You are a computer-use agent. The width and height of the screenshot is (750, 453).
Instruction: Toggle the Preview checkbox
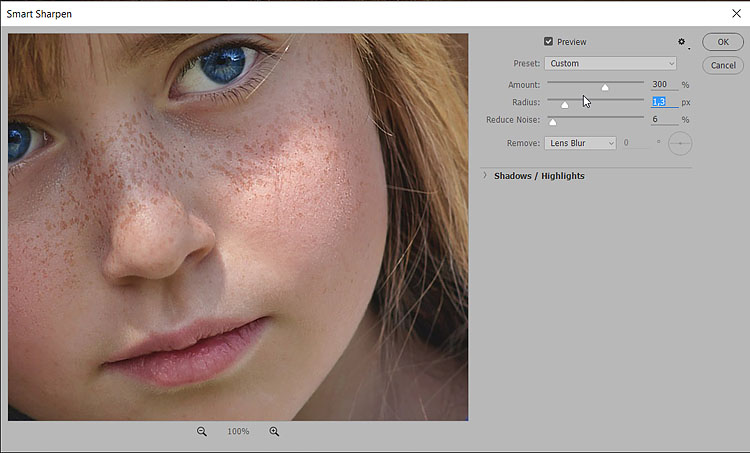click(548, 42)
